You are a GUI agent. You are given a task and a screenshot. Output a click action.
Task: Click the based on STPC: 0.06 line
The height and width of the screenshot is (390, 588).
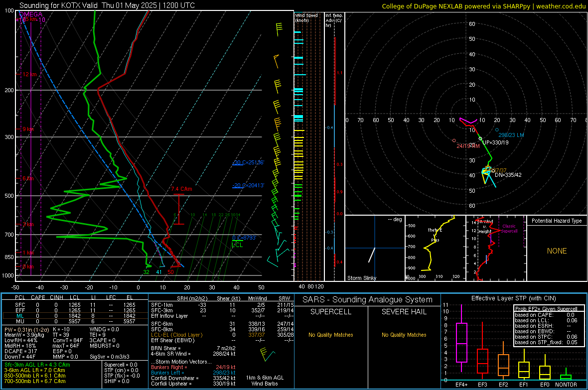pos(546,337)
